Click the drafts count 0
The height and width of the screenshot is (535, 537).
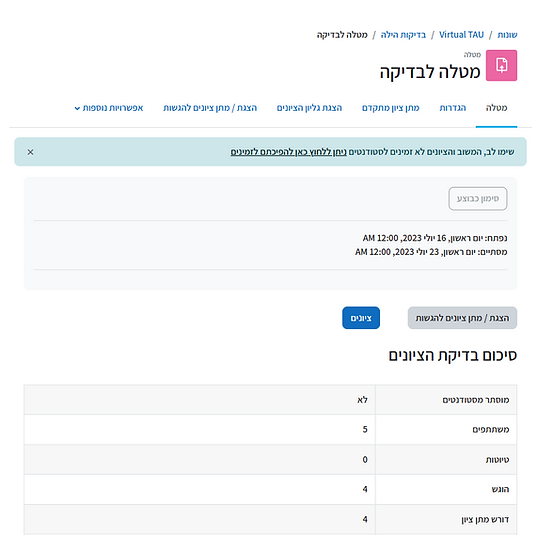tap(365, 459)
